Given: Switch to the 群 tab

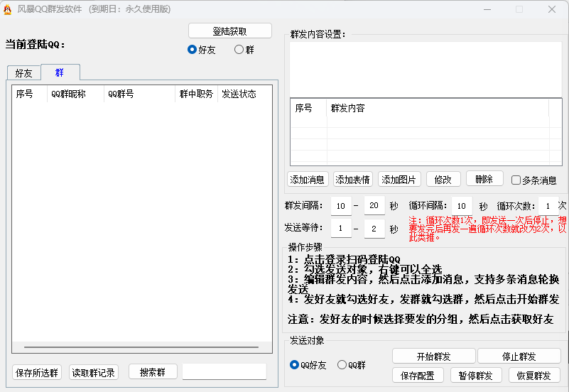Looking at the screenshot, I should (60, 72).
